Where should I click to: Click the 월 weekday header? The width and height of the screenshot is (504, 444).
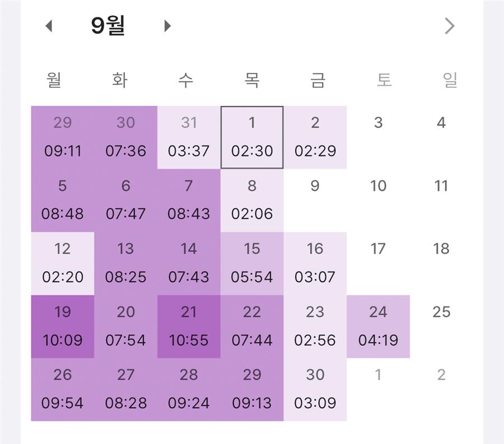(54, 80)
